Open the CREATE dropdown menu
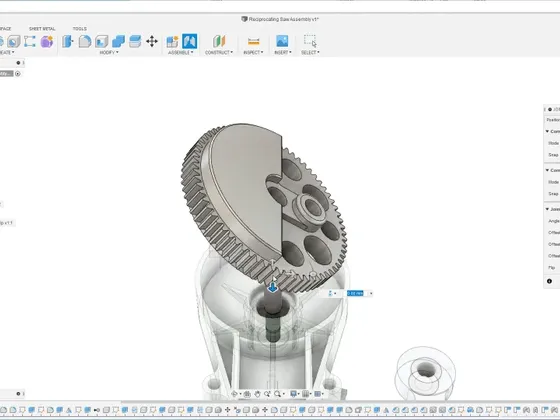 pos(7,52)
